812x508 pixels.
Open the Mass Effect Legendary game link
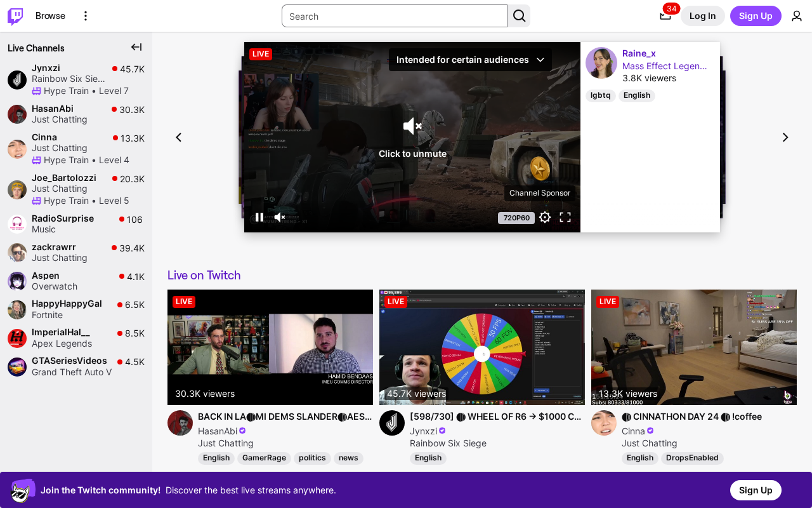click(x=665, y=66)
